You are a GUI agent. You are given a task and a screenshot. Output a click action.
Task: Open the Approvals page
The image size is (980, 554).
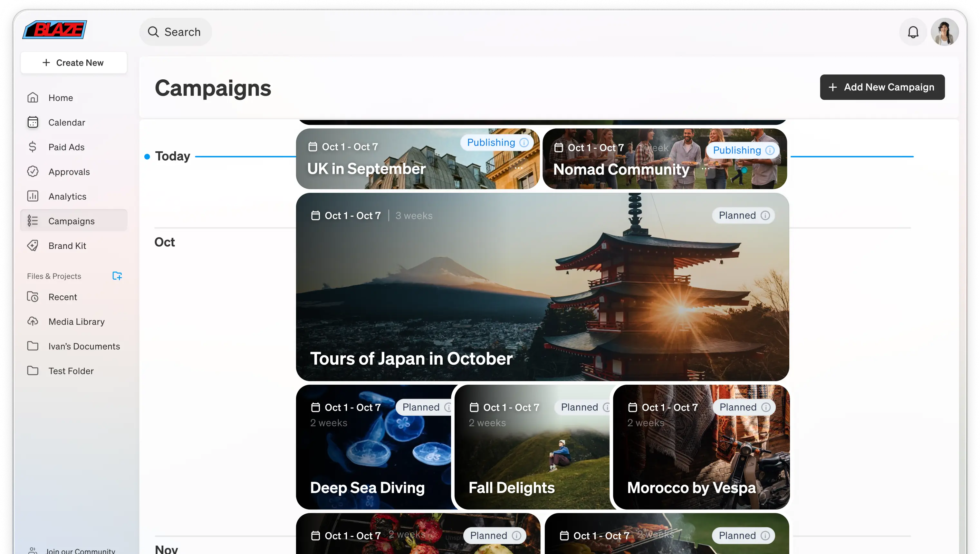pyautogui.click(x=69, y=172)
